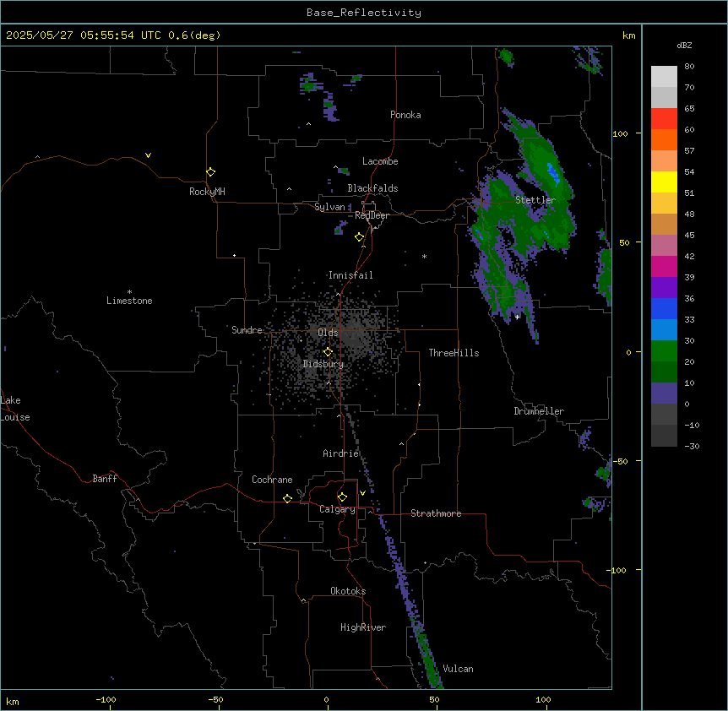Viewport: 728px width, 711px height.
Task: Select the white plus marker south of Stettler echoes
Action: point(517,317)
